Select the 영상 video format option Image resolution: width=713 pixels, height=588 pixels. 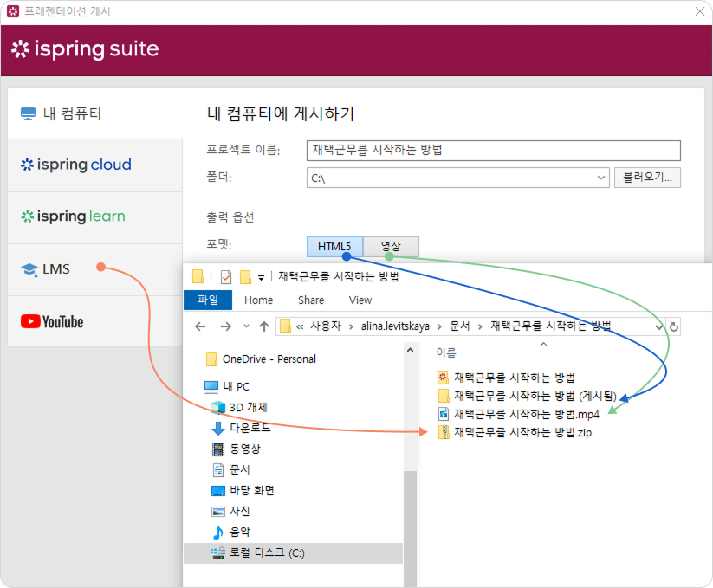(x=391, y=247)
